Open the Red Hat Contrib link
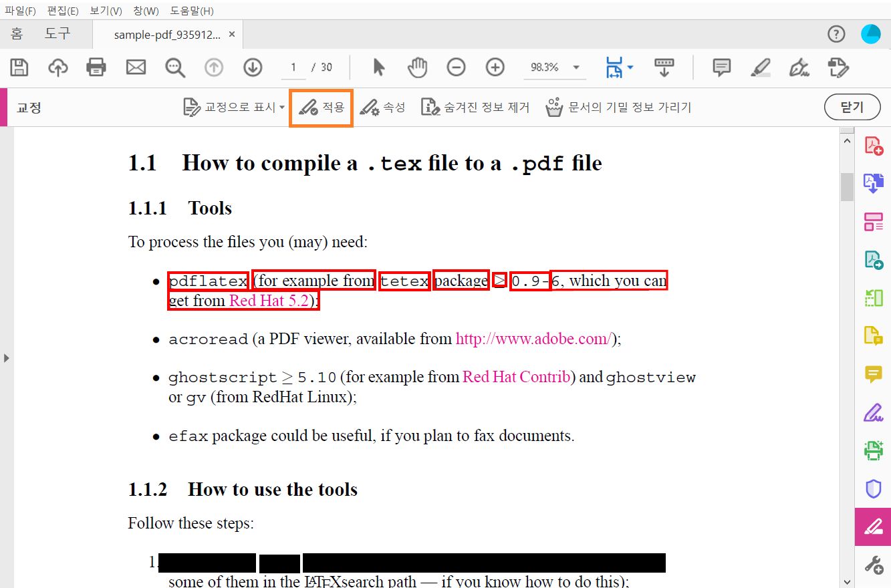891x588 pixels. tap(516, 377)
